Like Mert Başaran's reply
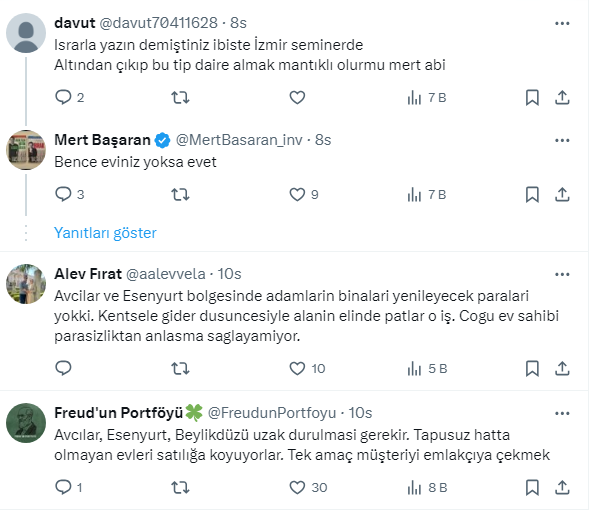The width and height of the screenshot is (604, 510). pos(297,194)
